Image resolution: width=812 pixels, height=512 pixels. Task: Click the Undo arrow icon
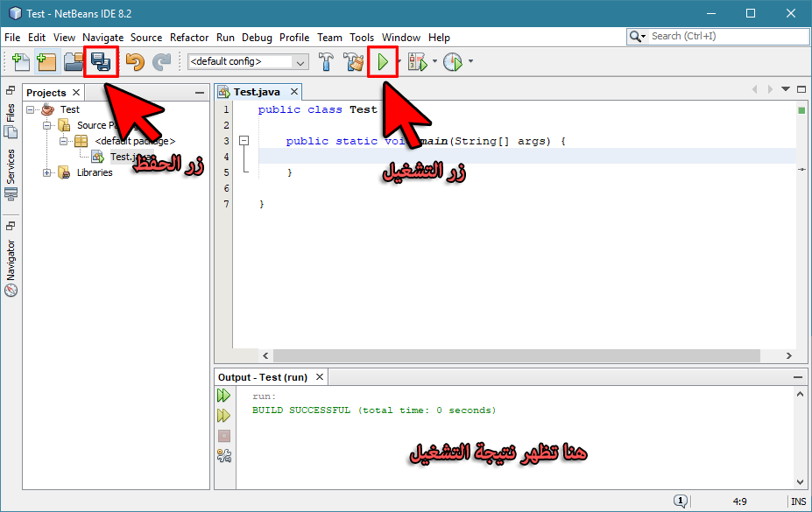point(135,61)
